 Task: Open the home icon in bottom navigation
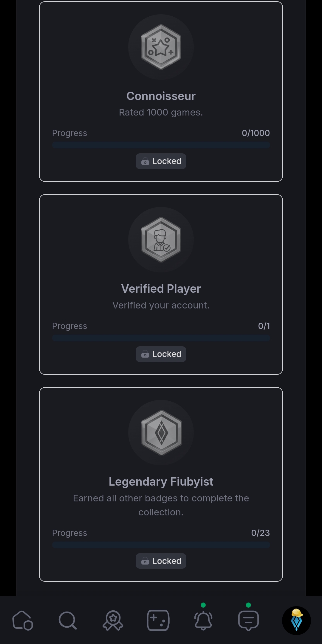(x=23, y=620)
